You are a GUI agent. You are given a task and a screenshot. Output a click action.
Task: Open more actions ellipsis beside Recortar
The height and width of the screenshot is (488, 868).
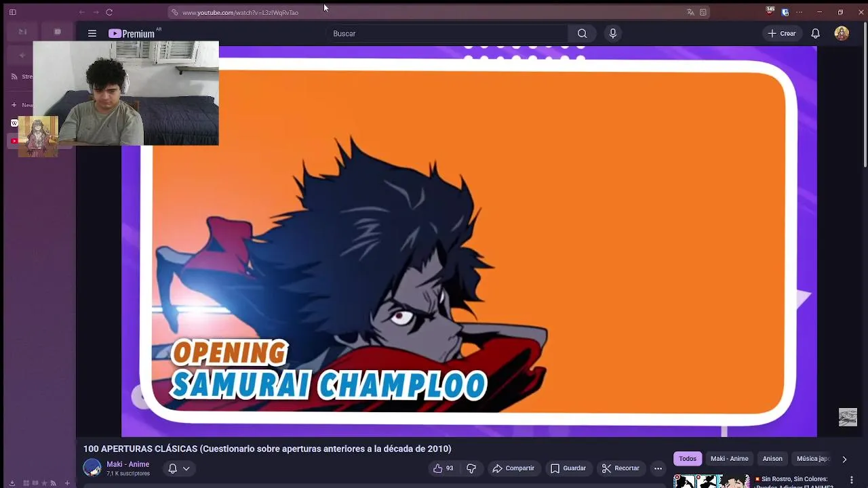point(658,468)
